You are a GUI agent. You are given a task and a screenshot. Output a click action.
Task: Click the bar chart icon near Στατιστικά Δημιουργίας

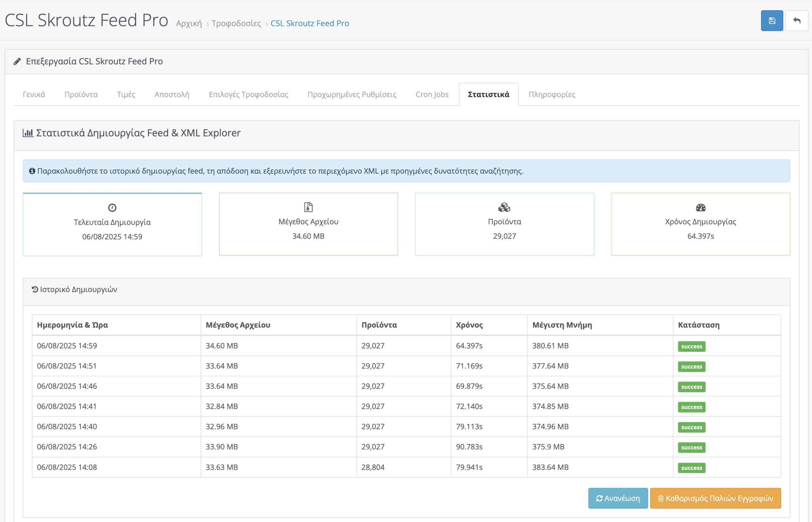point(28,133)
